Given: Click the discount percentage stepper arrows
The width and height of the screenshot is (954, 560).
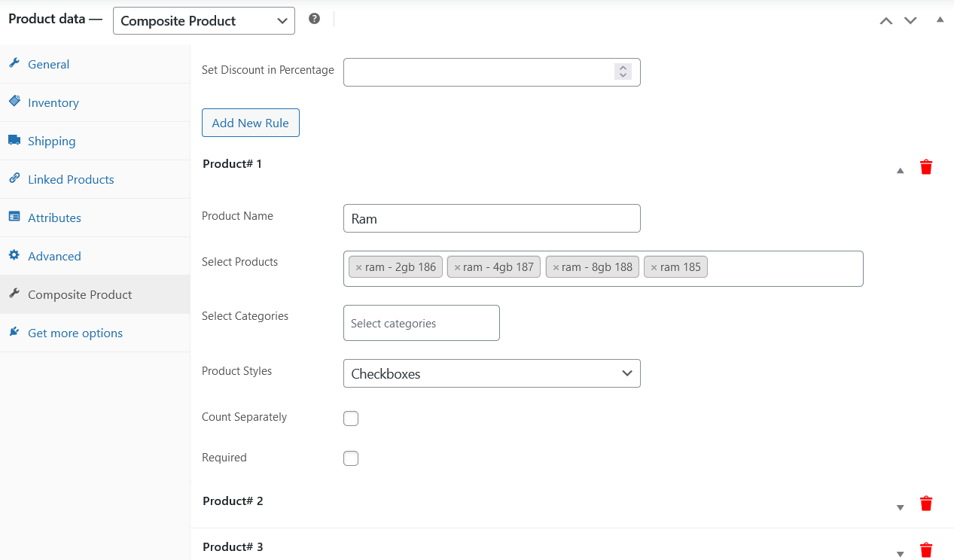Looking at the screenshot, I should click(x=622, y=72).
